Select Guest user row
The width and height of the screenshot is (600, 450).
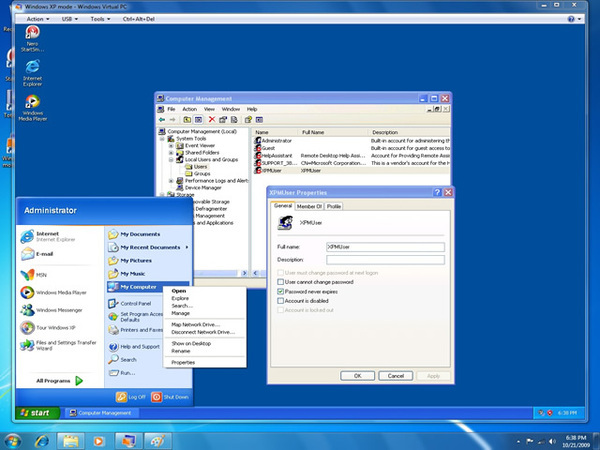[x=351, y=148]
